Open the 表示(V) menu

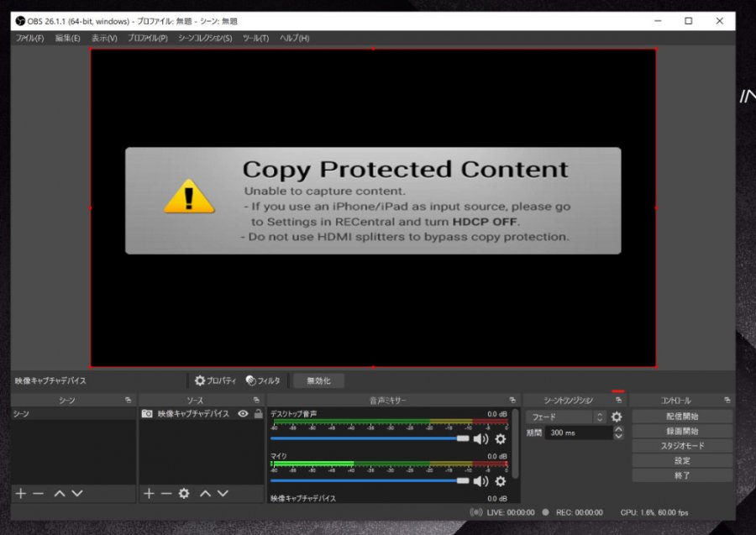[105, 38]
